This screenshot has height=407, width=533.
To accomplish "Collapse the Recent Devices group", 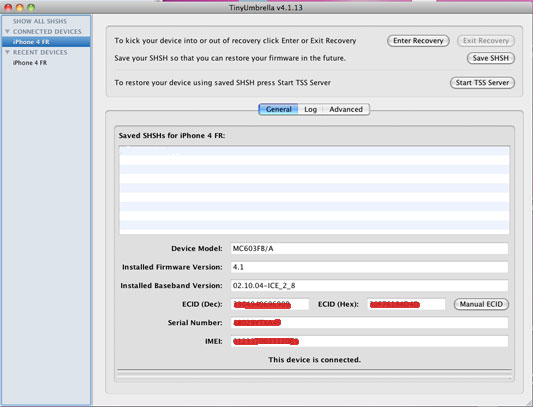I will click(7, 52).
